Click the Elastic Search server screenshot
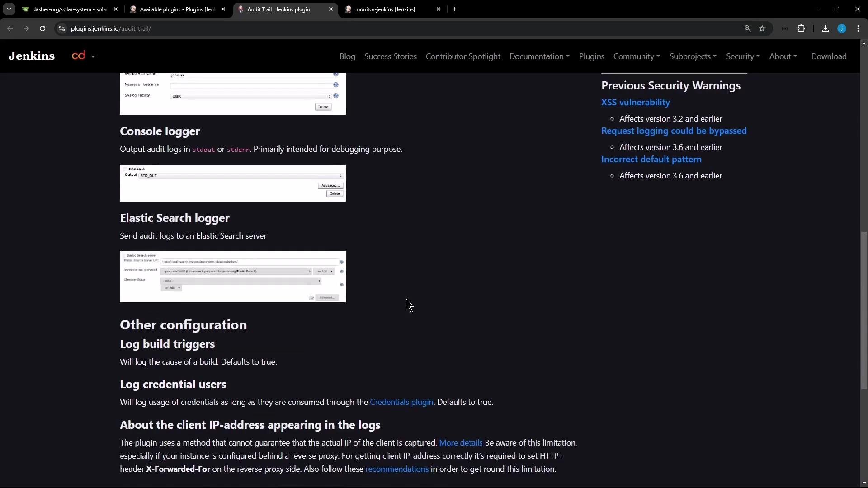This screenshot has height=488, width=868. coord(233,277)
